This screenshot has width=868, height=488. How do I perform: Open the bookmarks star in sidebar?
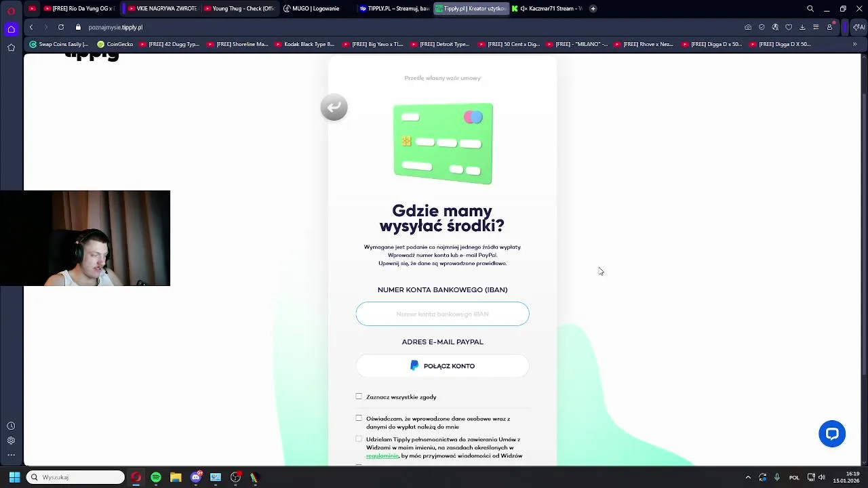pos(11,47)
